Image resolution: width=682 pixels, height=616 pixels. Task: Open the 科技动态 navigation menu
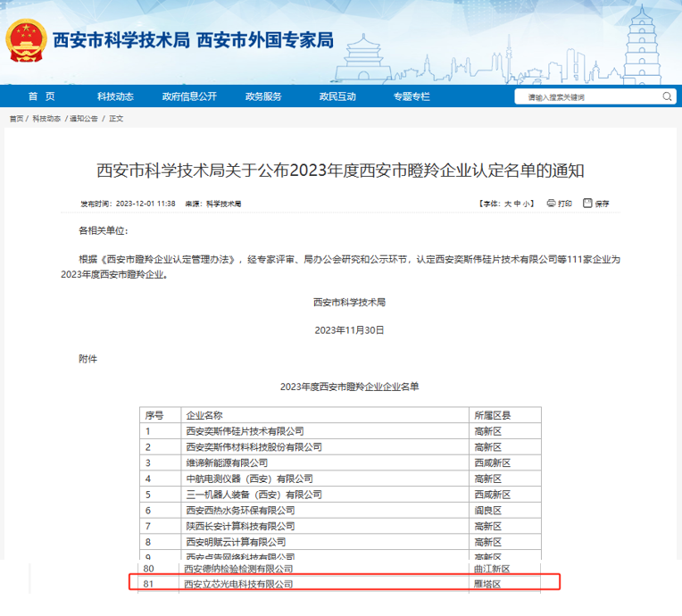115,96
